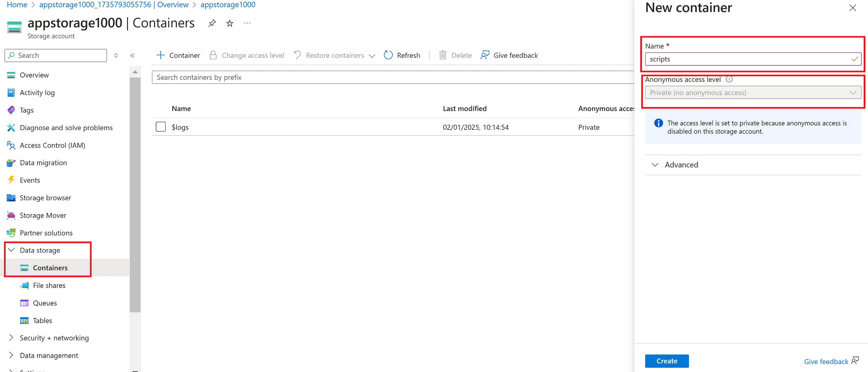The width and height of the screenshot is (868, 372).
Task: Click the plus icon to add Container
Action: point(160,55)
